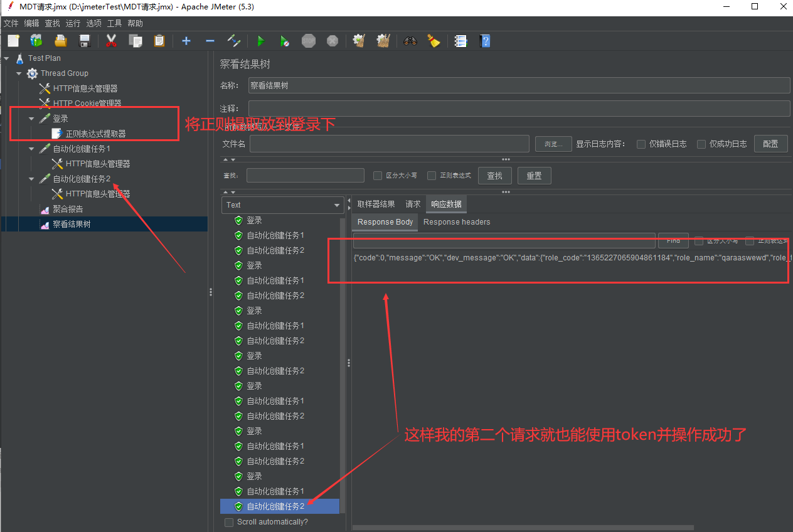Focus the 文件名 filename input field
Screen dimensions: 793x532
coord(390,144)
